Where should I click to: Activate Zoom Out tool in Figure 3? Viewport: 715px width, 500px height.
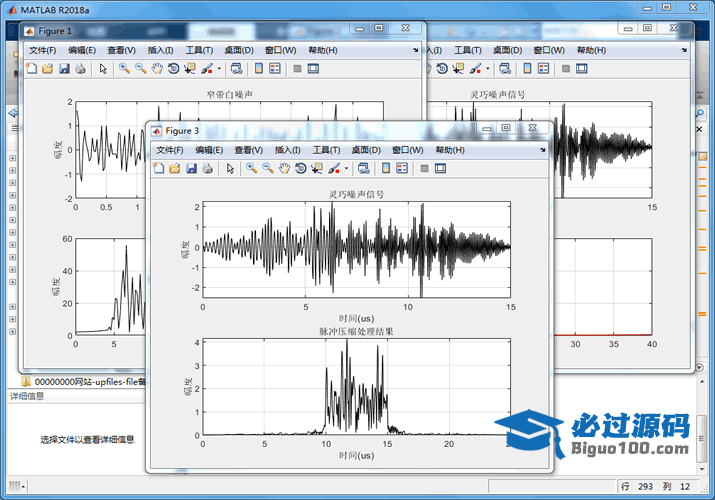[268, 169]
